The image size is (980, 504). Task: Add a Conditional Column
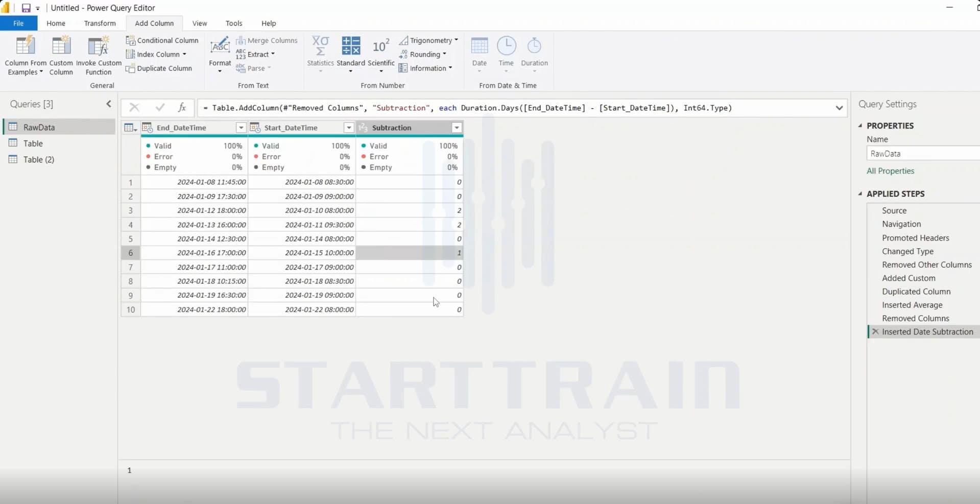(x=162, y=40)
